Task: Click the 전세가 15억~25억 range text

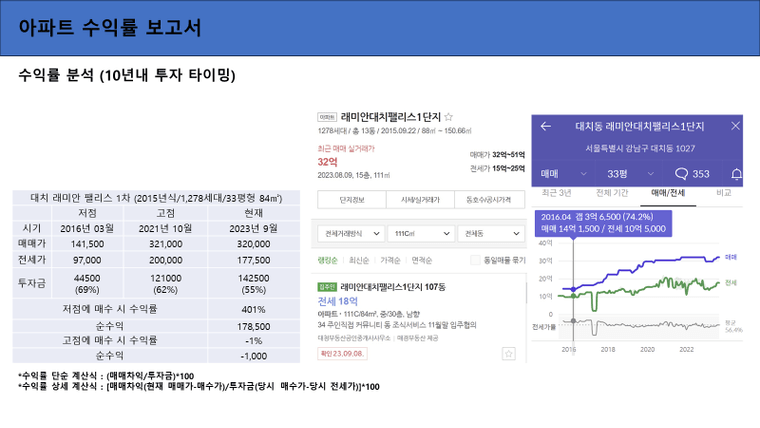Action: pyautogui.click(x=497, y=168)
